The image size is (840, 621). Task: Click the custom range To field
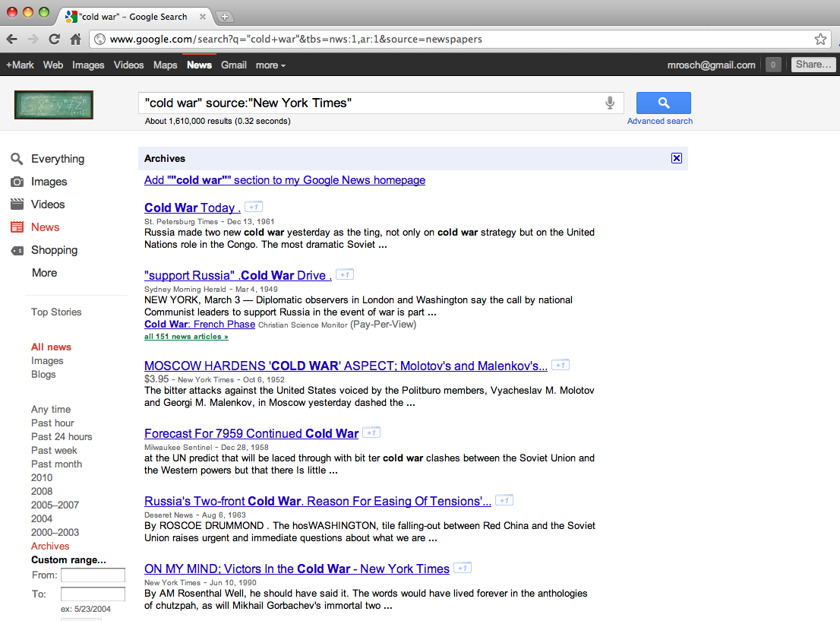pos(93,594)
